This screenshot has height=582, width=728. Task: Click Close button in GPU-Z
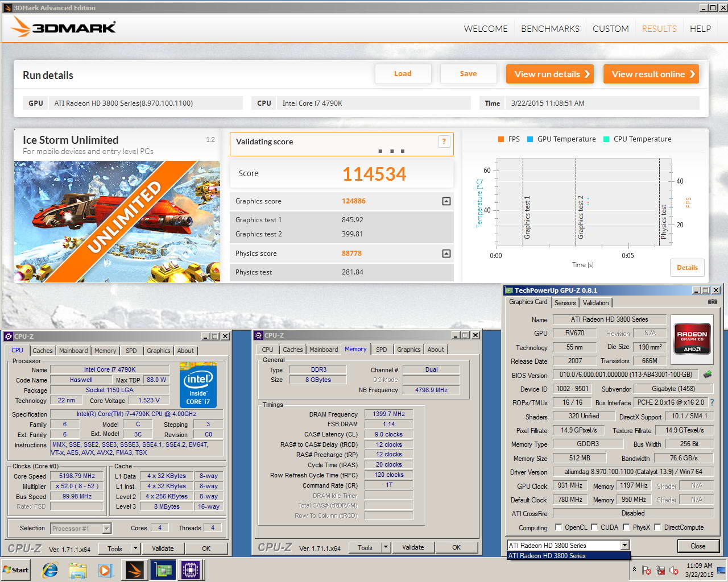698,546
